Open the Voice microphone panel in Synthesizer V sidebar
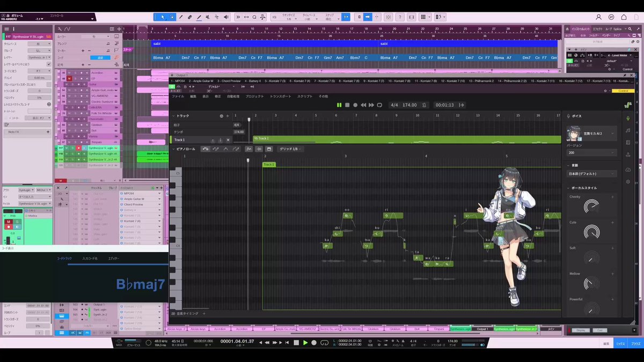The height and width of the screenshot is (362, 644). [628, 119]
